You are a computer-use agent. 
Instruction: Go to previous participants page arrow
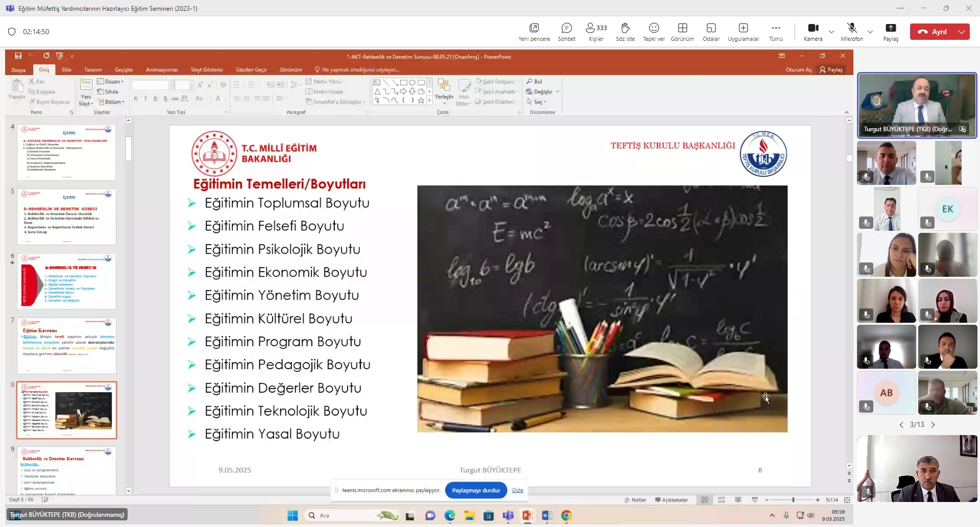[x=901, y=425]
